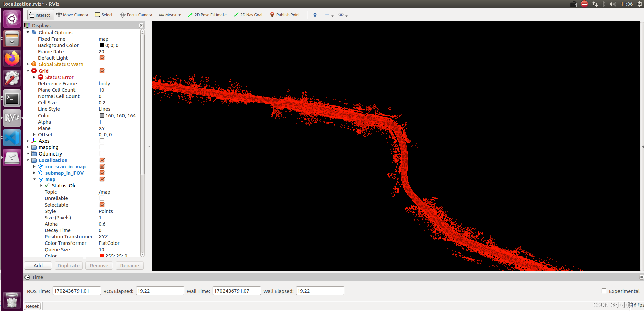Open Visual Studio Code from the dock

(x=12, y=138)
